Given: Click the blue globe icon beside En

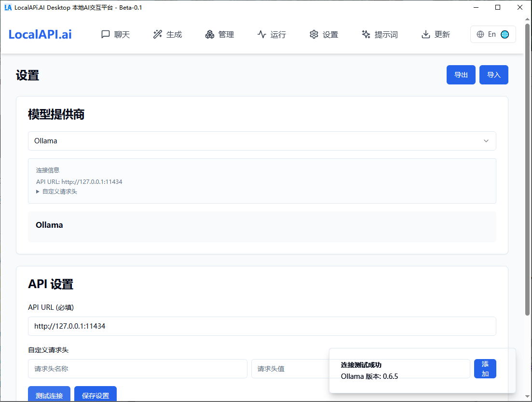Looking at the screenshot, I should [505, 34].
